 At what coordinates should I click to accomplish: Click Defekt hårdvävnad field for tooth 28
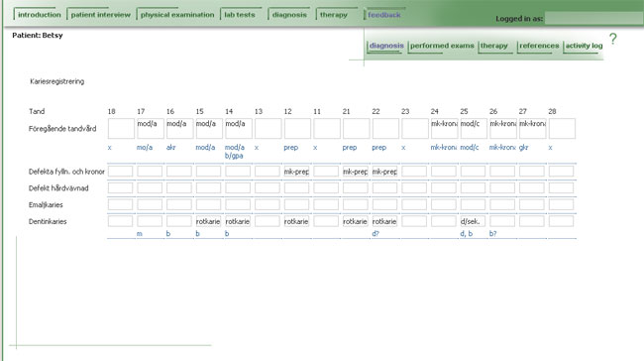pyautogui.click(x=561, y=187)
